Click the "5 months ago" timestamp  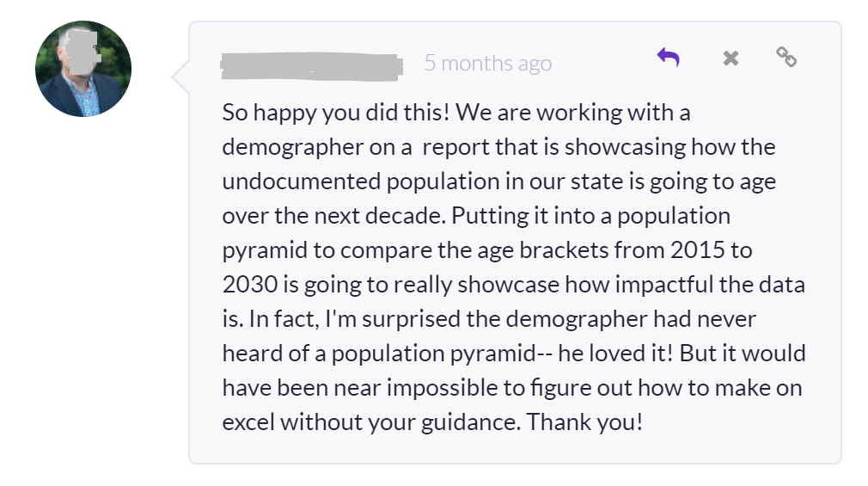[x=487, y=63]
